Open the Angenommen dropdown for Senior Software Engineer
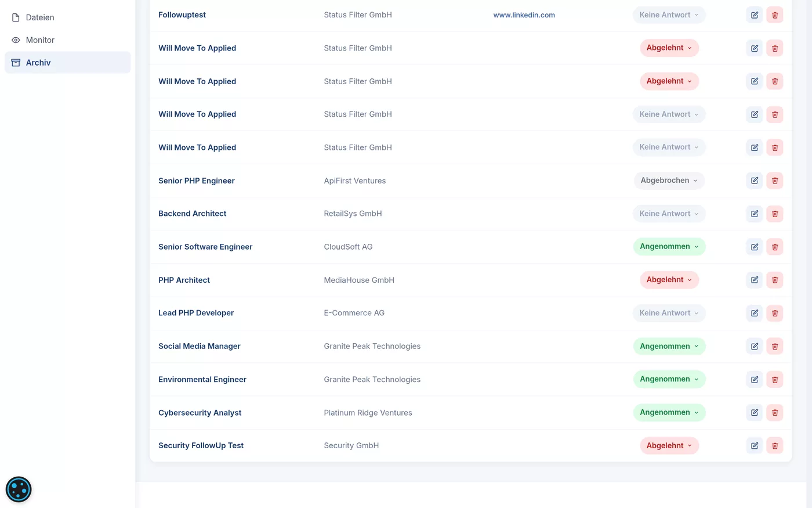Screen dimensions: 812x508 click(x=669, y=247)
